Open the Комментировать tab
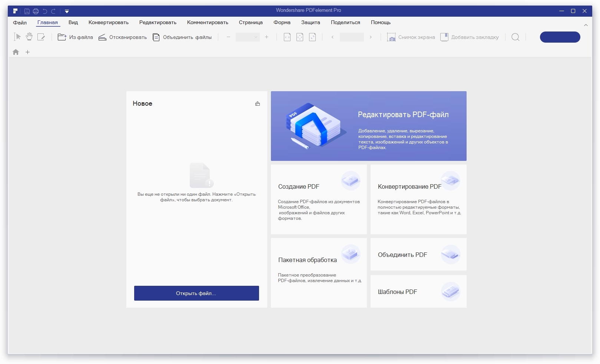This screenshot has height=364, width=600. [x=208, y=23]
